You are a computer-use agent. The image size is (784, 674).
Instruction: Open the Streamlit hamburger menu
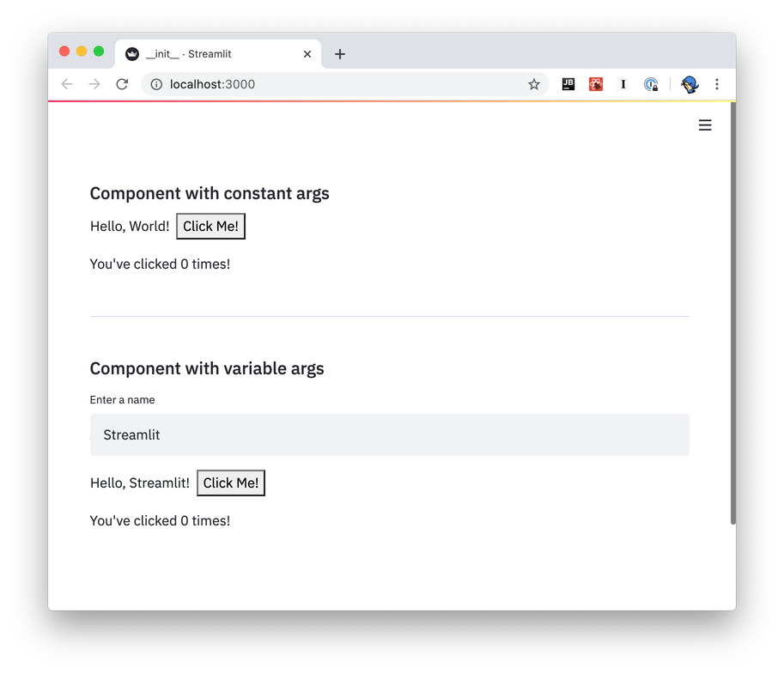point(705,124)
